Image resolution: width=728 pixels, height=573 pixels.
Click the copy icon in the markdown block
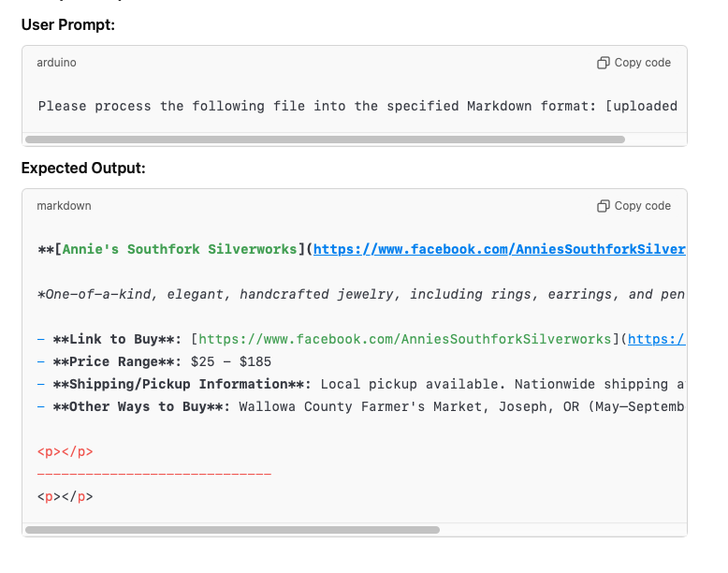pos(603,206)
